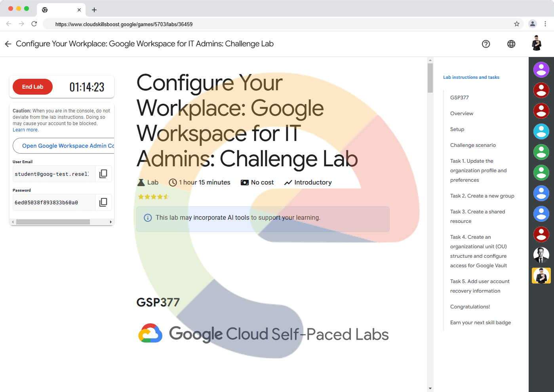The image size is (554, 392).
Task: Select the cyan user avatar in sidebar
Action: [x=541, y=131]
